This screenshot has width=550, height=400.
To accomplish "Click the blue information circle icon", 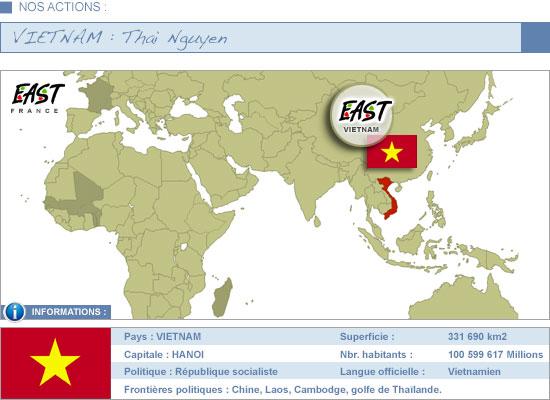I will (15, 312).
